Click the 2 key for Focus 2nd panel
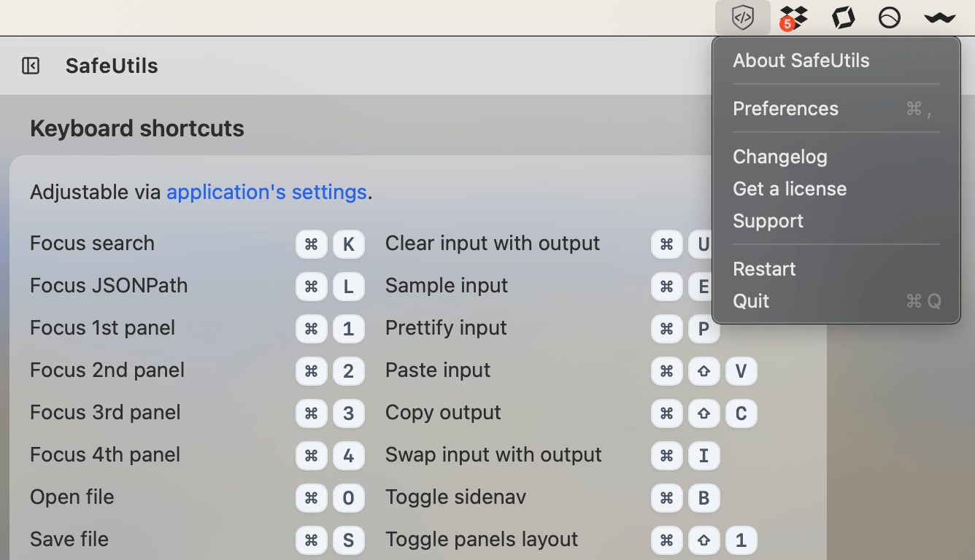 (348, 371)
